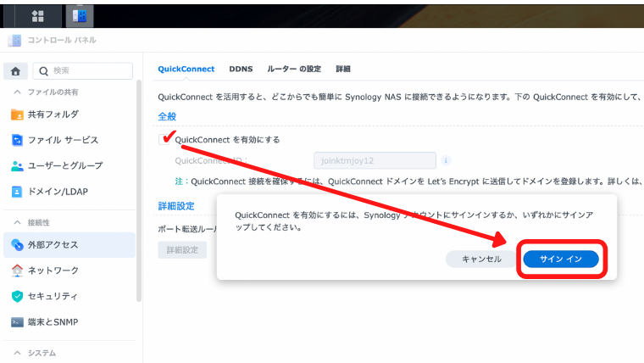The image size is (644, 363).
Task: Select the Control Panel taskbar icon
Action: pyautogui.click(x=80, y=16)
